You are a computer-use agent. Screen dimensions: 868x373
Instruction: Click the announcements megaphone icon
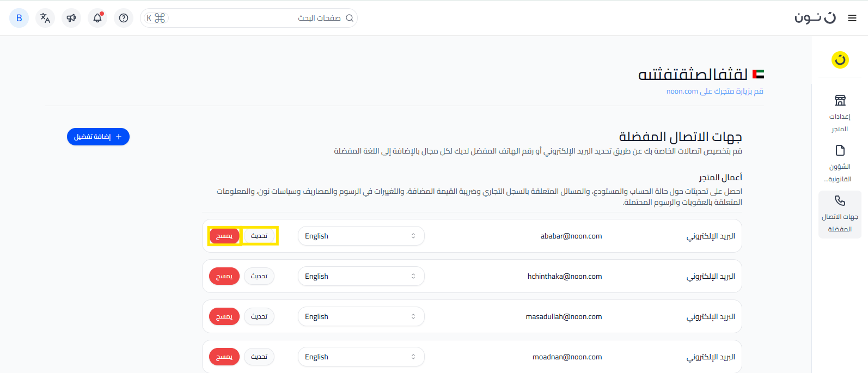71,18
